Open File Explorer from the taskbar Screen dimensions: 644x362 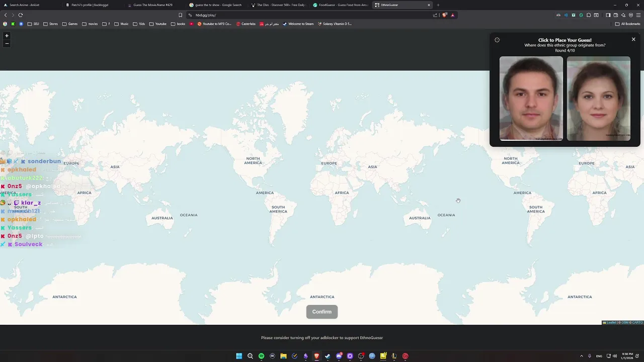pyautogui.click(x=283, y=356)
